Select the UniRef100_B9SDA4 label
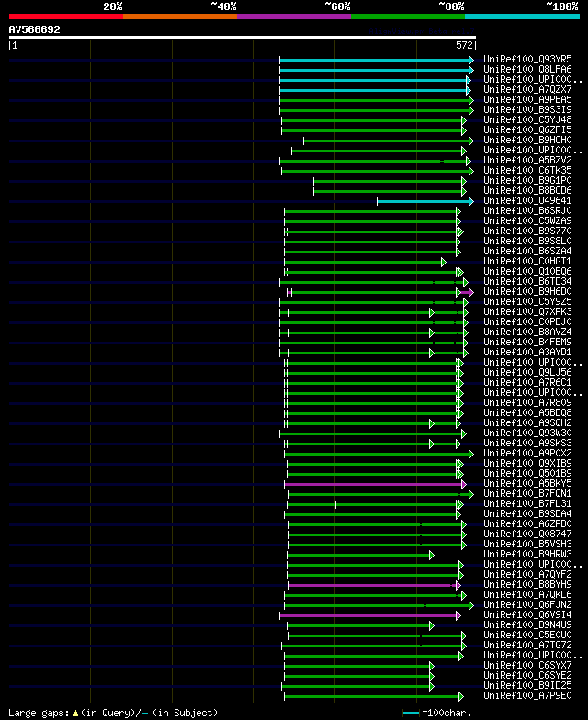The image size is (588, 720). tap(527, 514)
